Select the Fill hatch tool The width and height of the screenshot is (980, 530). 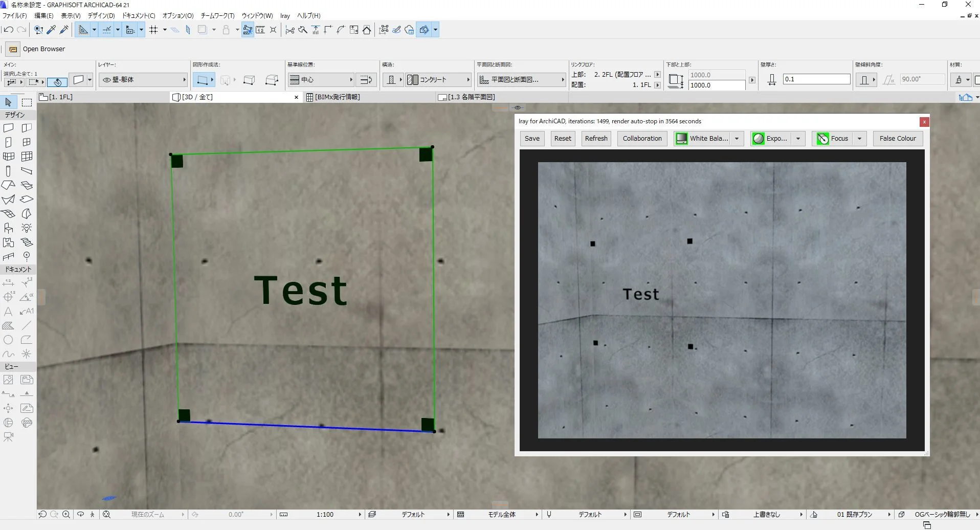(x=9, y=325)
